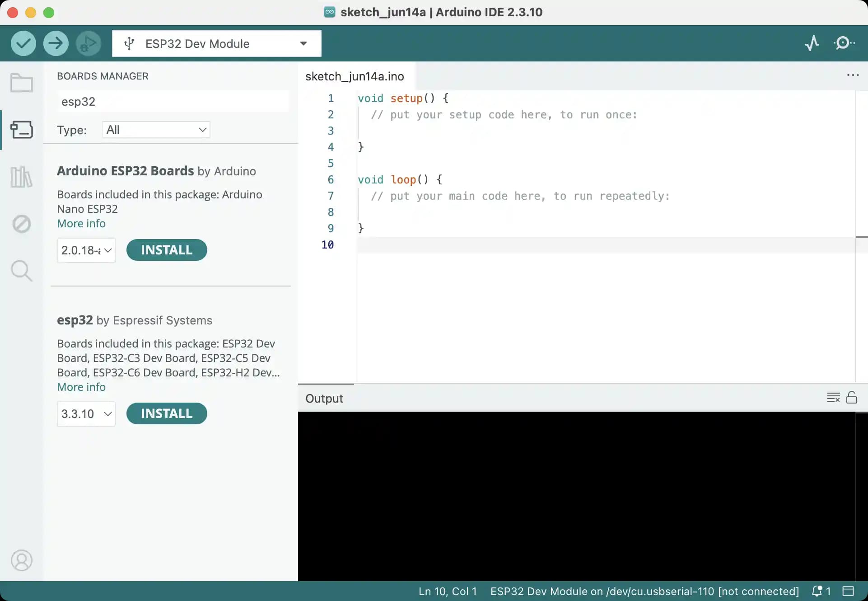Viewport: 868px width, 601px height.
Task: Click the 'esp32' by Espressif Systems title
Action: pyautogui.click(x=75, y=320)
